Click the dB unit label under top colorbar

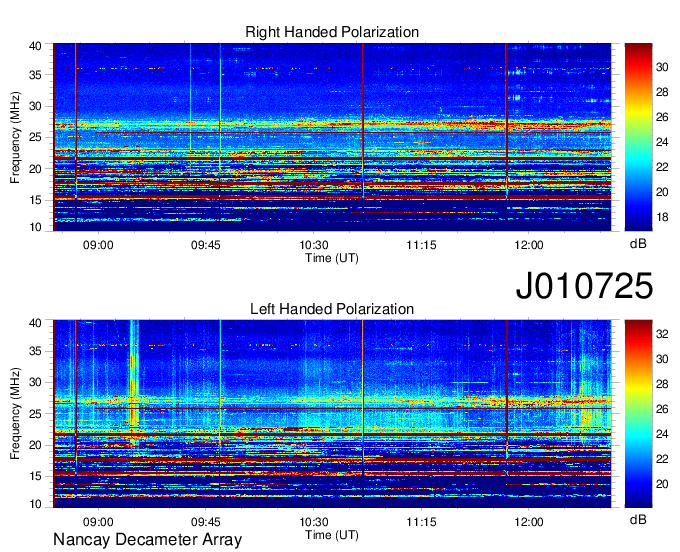click(x=638, y=244)
